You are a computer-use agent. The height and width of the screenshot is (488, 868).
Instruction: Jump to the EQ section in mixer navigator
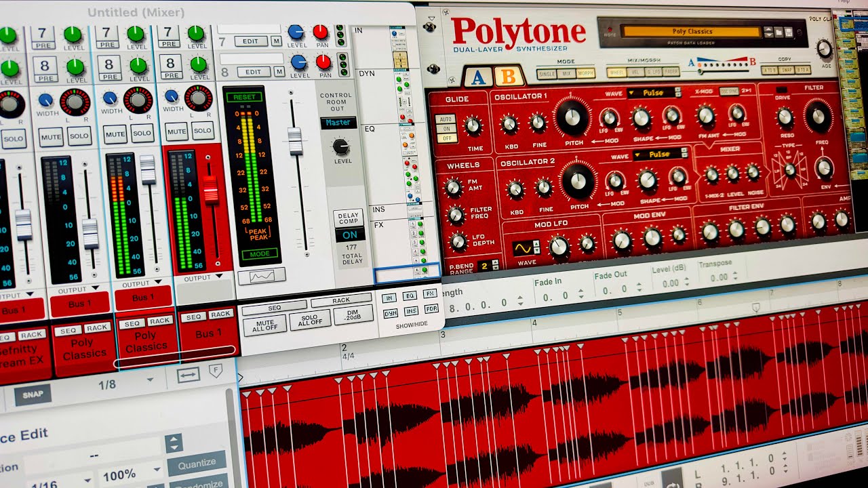pos(370,128)
